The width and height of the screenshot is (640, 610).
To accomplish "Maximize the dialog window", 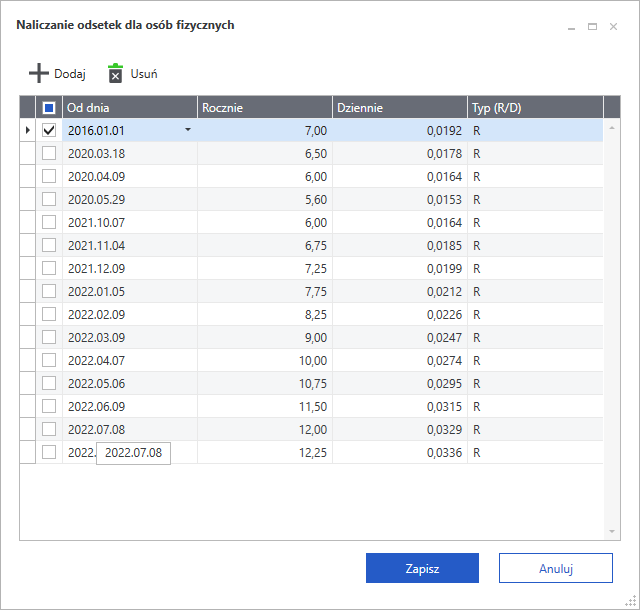I will pos(592,27).
